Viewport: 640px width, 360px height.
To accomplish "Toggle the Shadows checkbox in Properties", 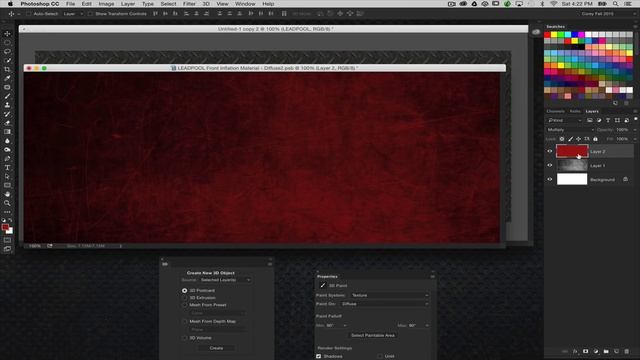I will [318, 356].
